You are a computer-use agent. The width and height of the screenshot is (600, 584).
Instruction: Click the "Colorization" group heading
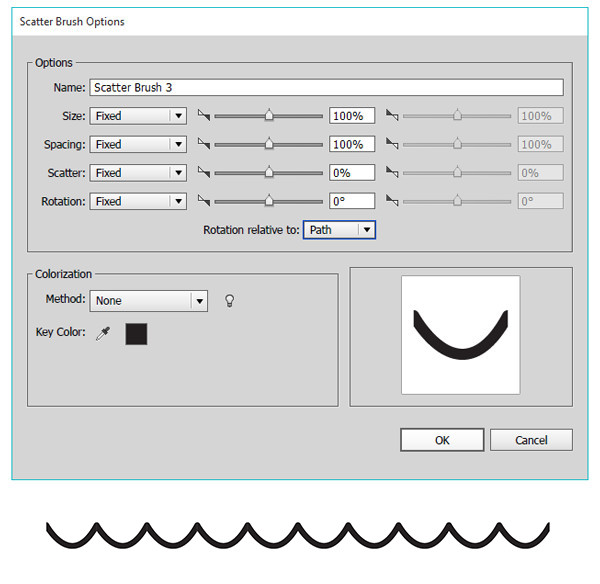63,274
